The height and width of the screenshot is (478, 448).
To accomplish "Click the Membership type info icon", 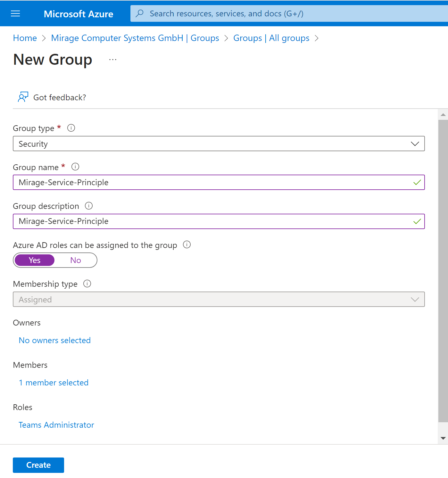I will click(x=87, y=284).
